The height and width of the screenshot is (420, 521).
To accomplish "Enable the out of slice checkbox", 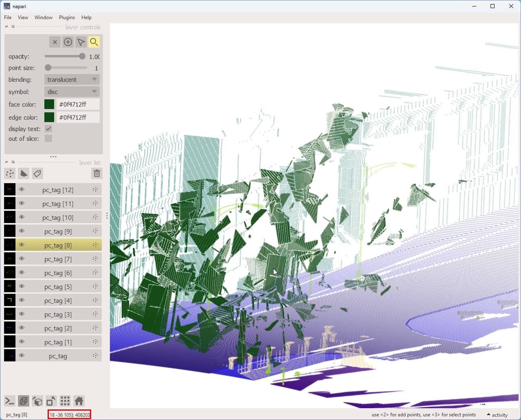I will pyautogui.click(x=48, y=138).
